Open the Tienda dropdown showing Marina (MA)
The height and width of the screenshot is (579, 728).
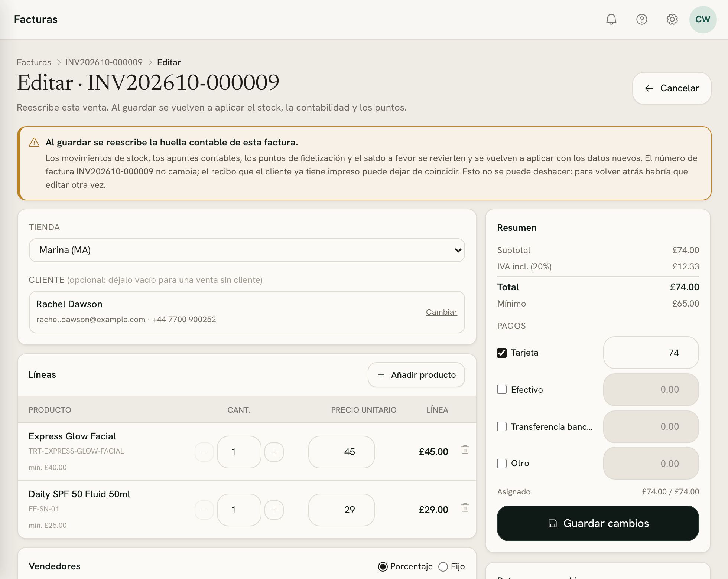tap(247, 250)
